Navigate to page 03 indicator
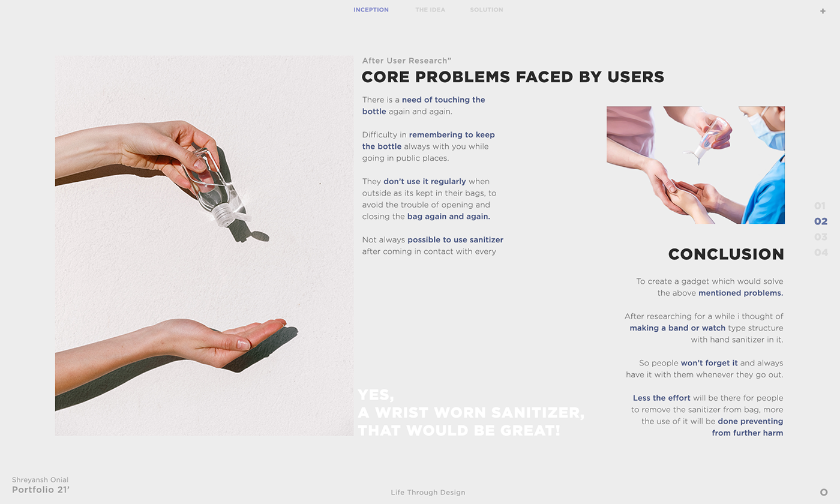This screenshot has height=504, width=840. [x=821, y=237]
